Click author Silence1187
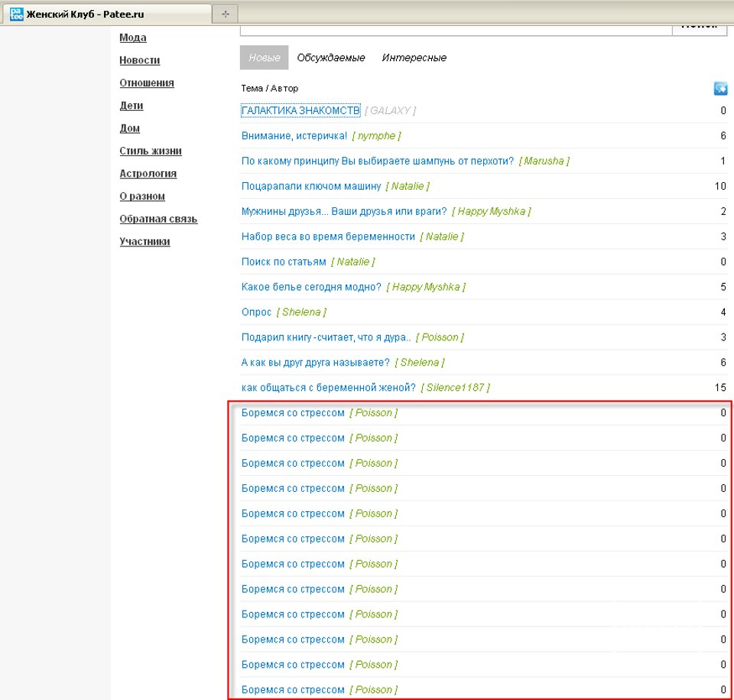The image size is (734, 700). [x=455, y=388]
